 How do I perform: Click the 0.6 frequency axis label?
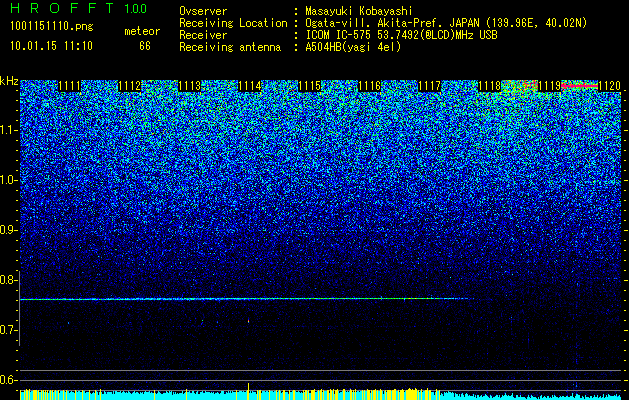(x=8, y=380)
